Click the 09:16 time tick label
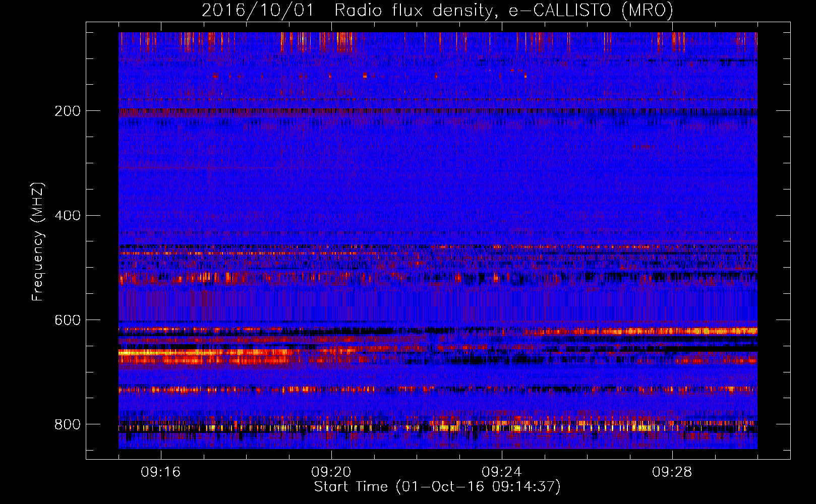816x504 pixels. [x=161, y=472]
